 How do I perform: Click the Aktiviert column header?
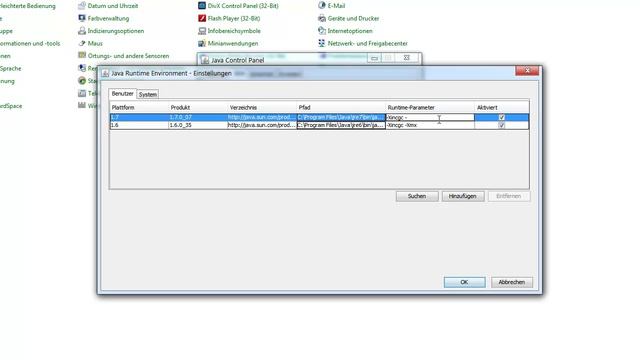(502, 107)
